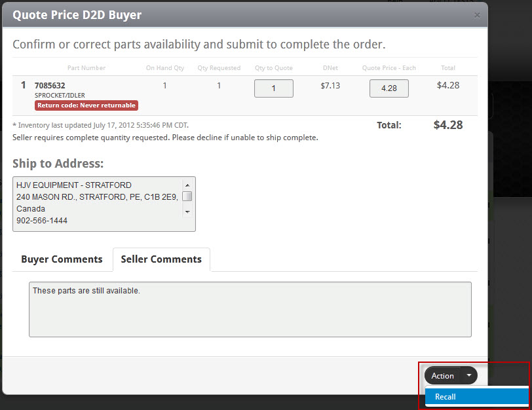532x410 pixels.
Task: Click the Quote Price - Each input field
Action: [x=389, y=88]
